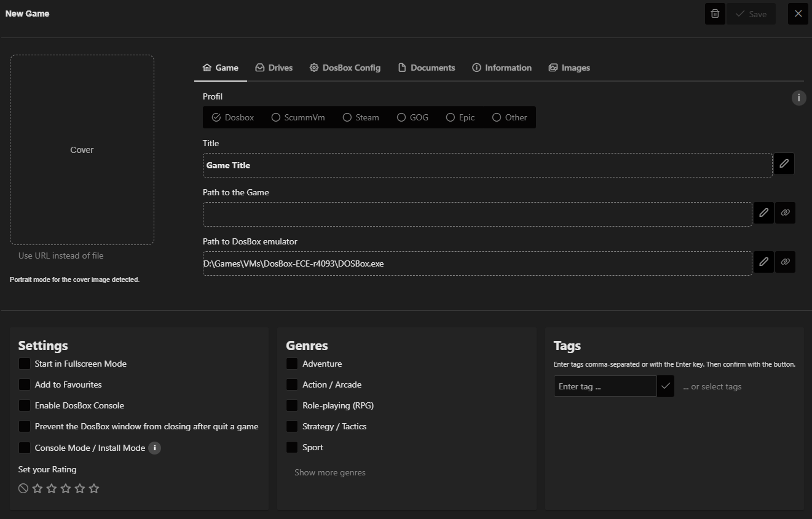
Task: Open the Images tab
Action: coord(569,68)
